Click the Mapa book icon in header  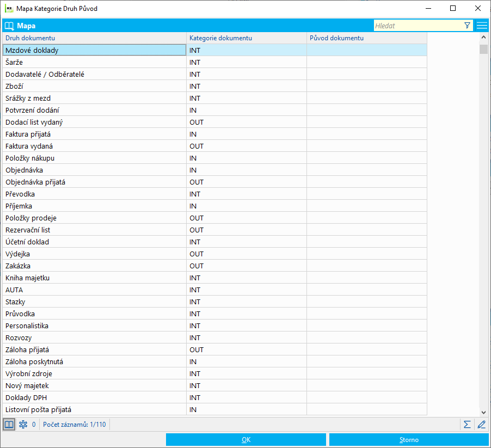pyautogui.click(x=9, y=26)
